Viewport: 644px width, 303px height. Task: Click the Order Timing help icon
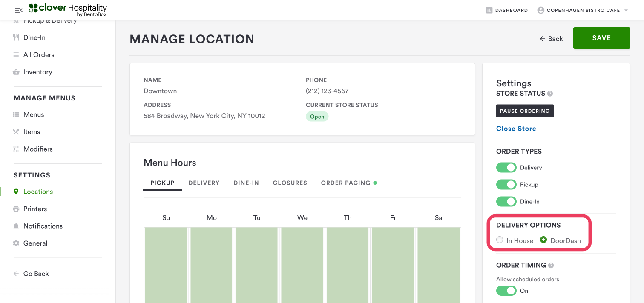(x=551, y=265)
